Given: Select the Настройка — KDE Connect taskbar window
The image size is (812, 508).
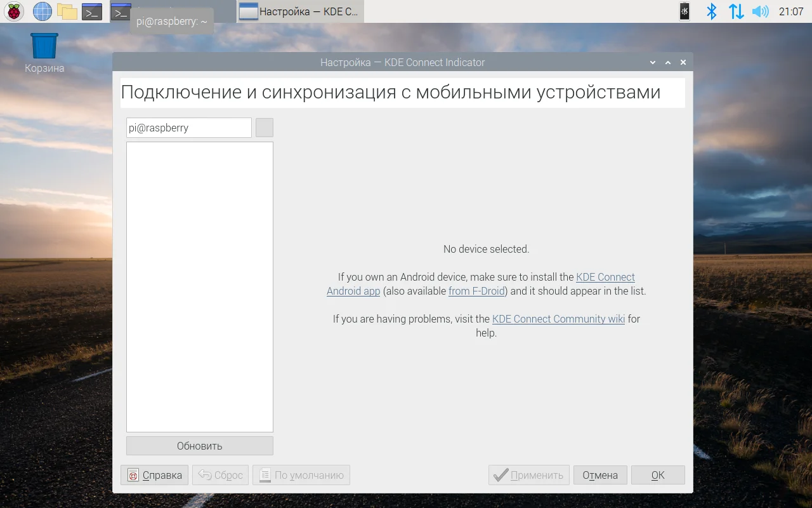Looking at the screenshot, I should pos(301,11).
